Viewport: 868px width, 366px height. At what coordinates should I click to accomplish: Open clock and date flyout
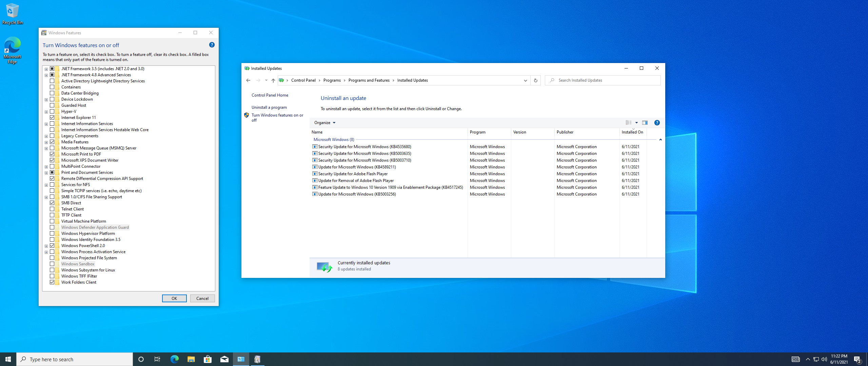[x=839, y=359]
